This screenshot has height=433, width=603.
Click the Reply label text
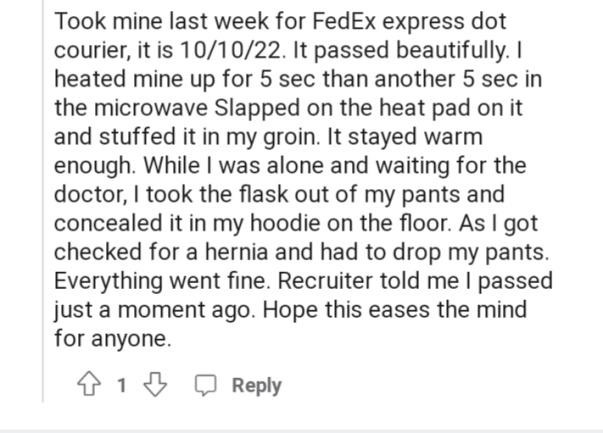pos(257,386)
